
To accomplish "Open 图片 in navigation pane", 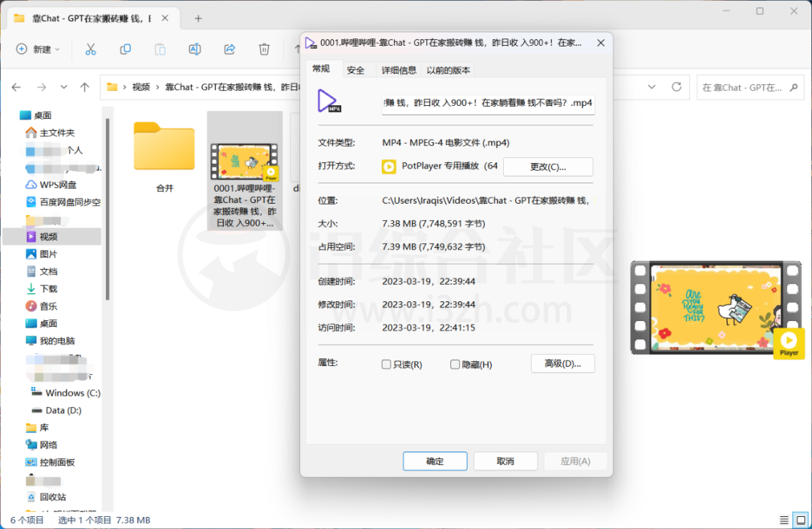I will tap(41, 254).
